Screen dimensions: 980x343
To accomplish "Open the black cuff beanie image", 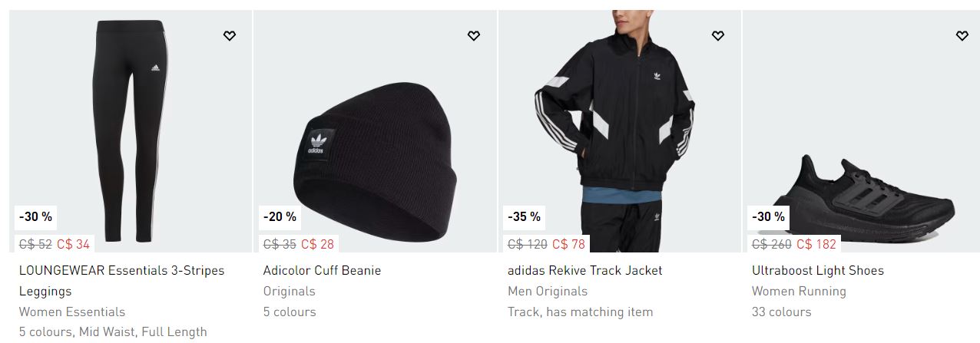I will click(375, 131).
